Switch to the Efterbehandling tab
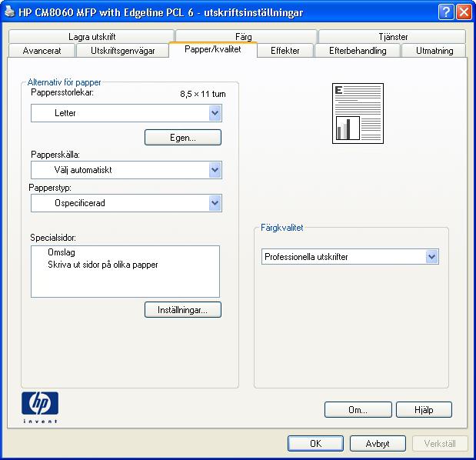476x460 pixels. (x=358, y=51)
